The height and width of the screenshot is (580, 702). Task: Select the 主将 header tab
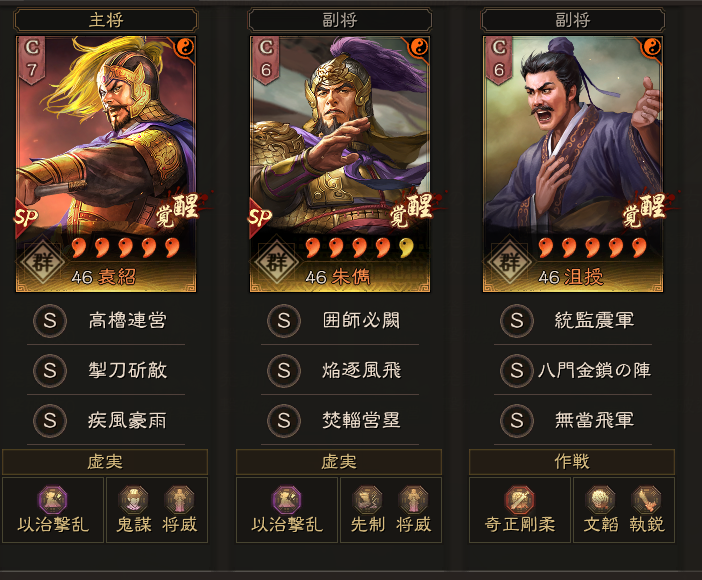(106, 20)
